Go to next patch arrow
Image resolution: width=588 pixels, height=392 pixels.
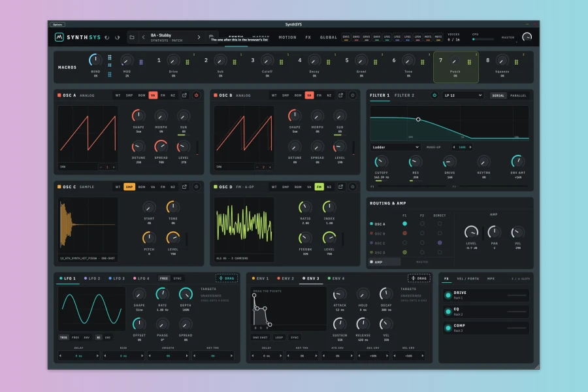199,37
